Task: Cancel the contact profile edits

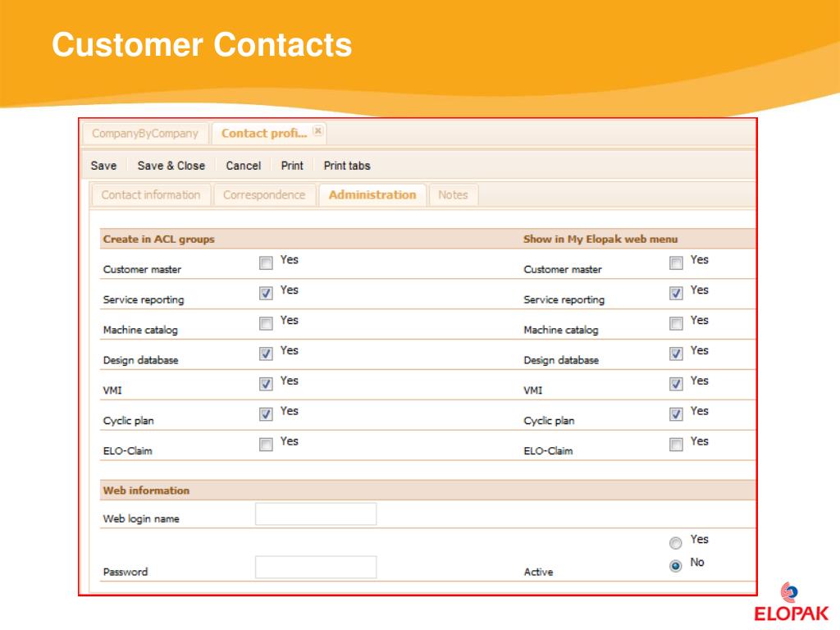Action: tap(243, 166)
